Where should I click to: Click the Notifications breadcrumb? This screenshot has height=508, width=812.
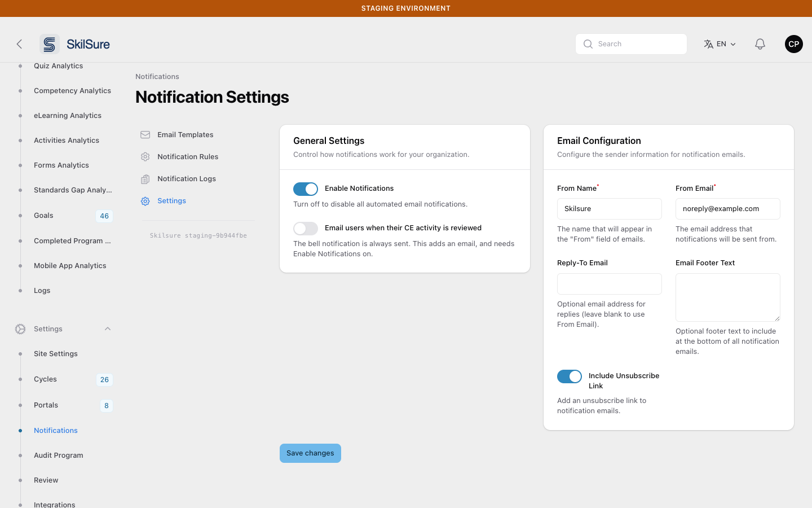(157, 77)
